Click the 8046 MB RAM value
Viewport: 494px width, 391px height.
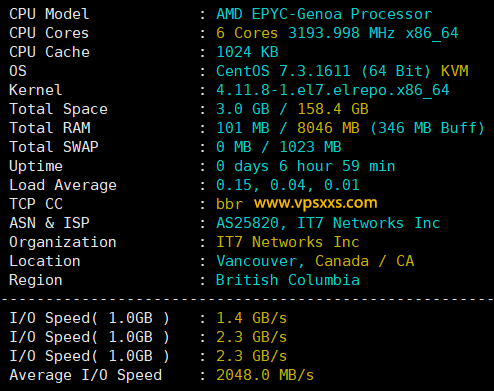click(x=328, y=128)
